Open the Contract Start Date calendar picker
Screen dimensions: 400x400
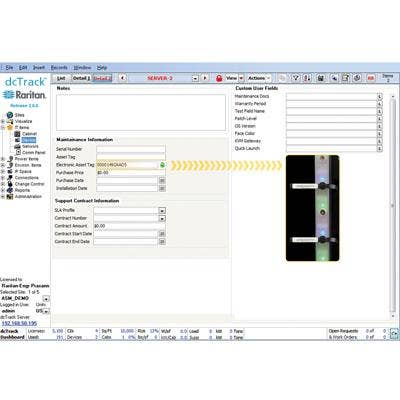(x=162, y=234)
